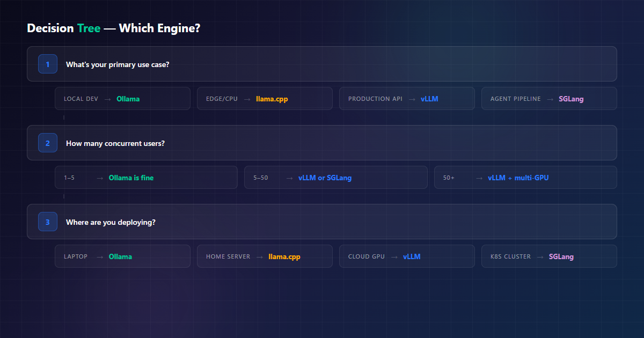Image resolution: width=644 pixels, height=338 pixels.
Task: Click the step 3 number badge
Action: (x=48, y=222)
